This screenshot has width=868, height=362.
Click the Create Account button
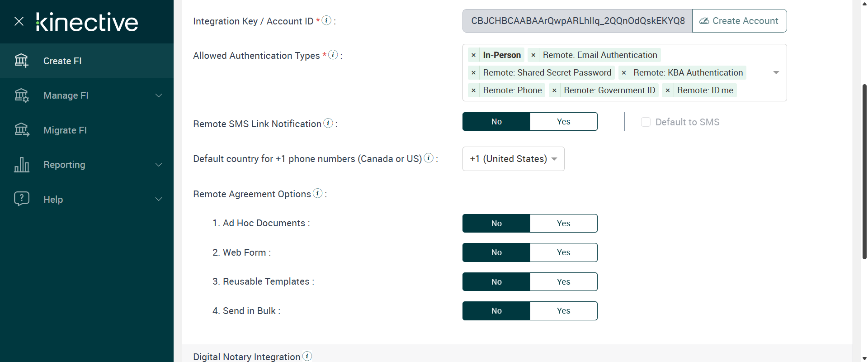click(739, 21)
